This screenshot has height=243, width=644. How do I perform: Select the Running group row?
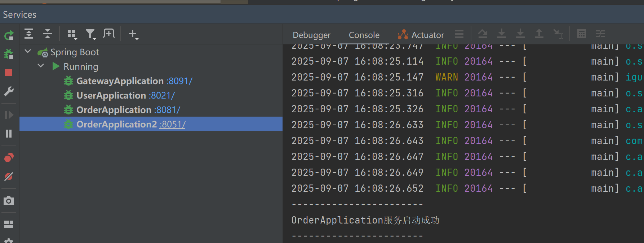coord(81,66)
